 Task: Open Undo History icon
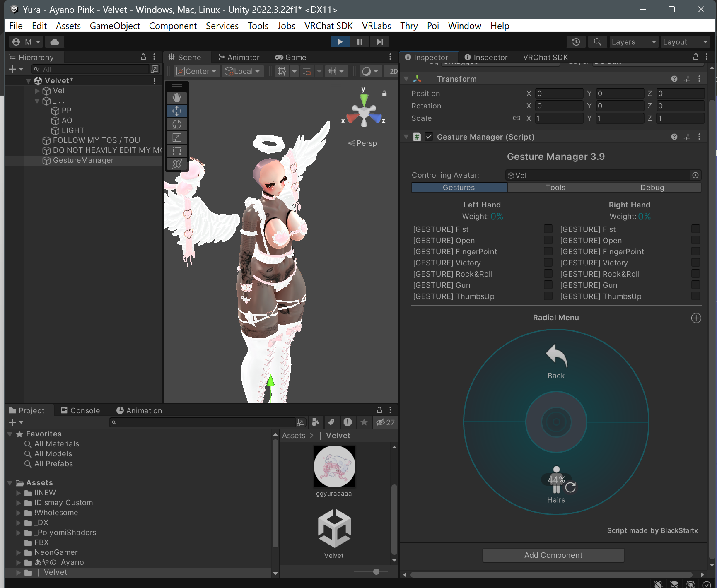(576, 42)
